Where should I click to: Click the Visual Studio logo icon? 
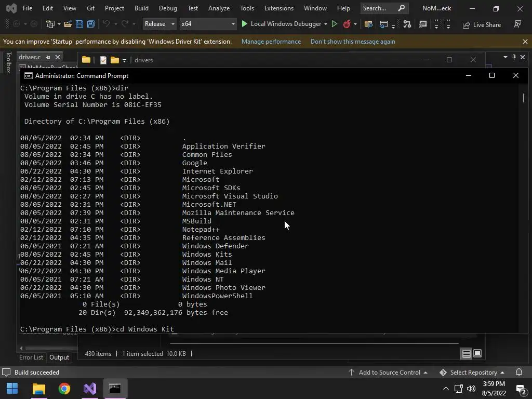click(11, 8)
